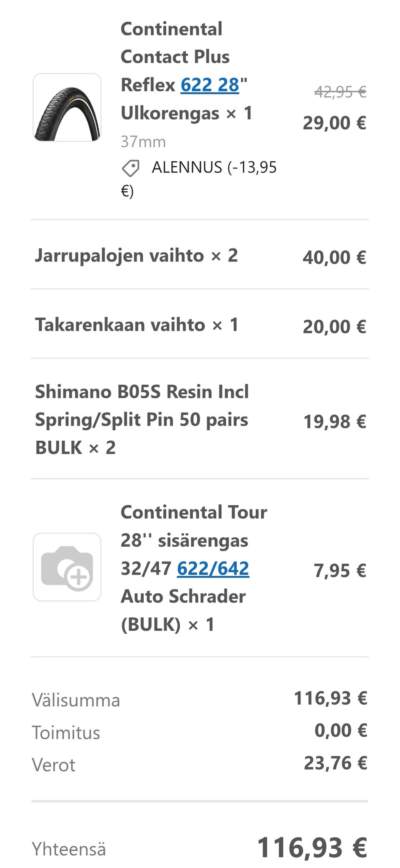Open the "622 28" link

(210, 85)
